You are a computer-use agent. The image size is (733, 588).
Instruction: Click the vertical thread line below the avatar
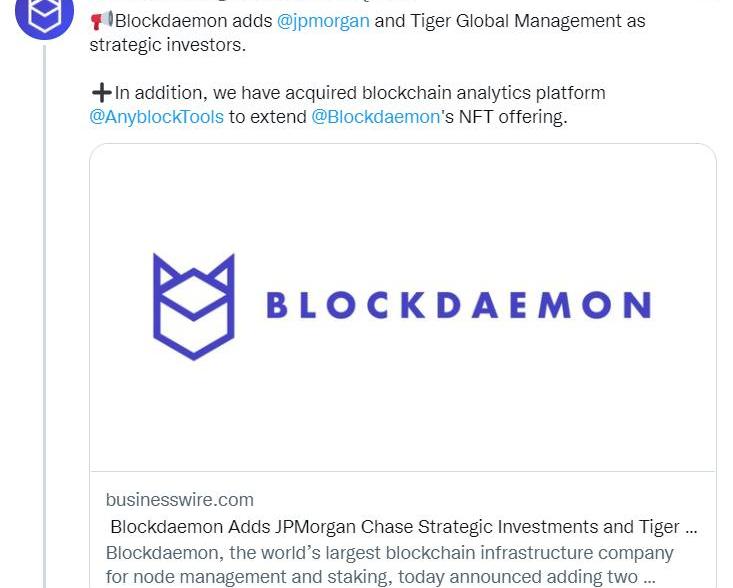[44, 300]
